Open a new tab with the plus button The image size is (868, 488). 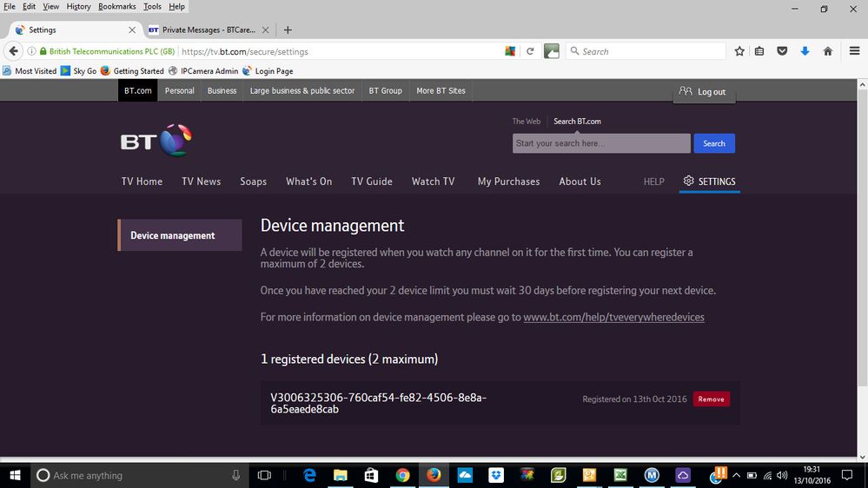pos(288,30)
